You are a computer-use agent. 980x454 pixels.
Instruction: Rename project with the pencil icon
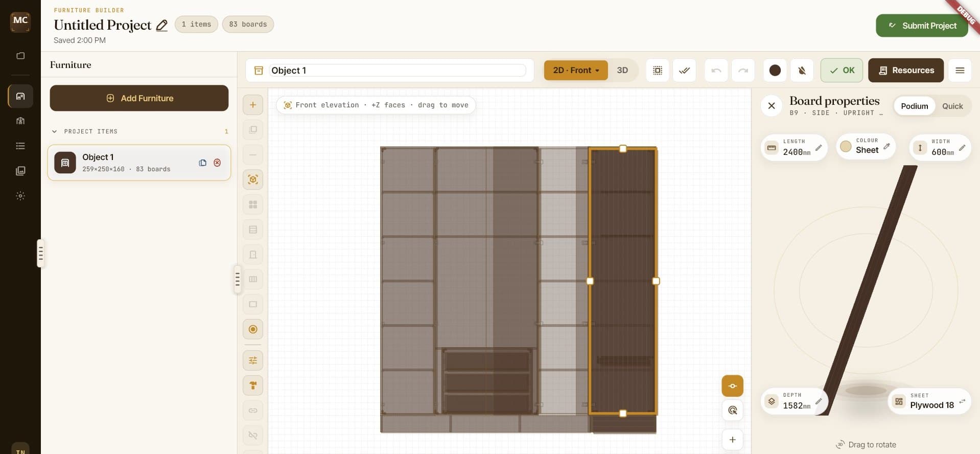tap(162, 25)
